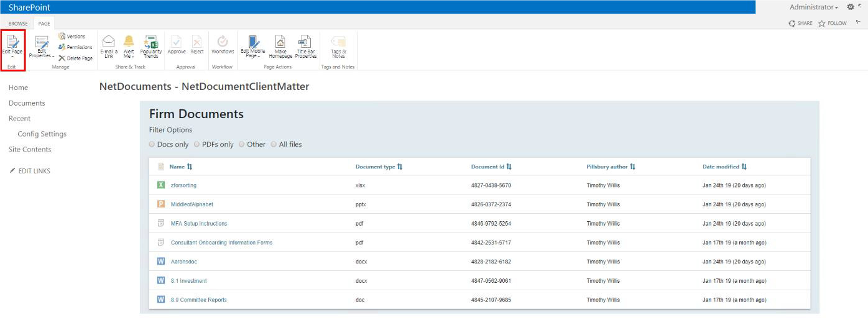Open MFA Setup Instructions file
Image resolution: width=868 pixels, height=330 pixels.
[x=199, y=224]
